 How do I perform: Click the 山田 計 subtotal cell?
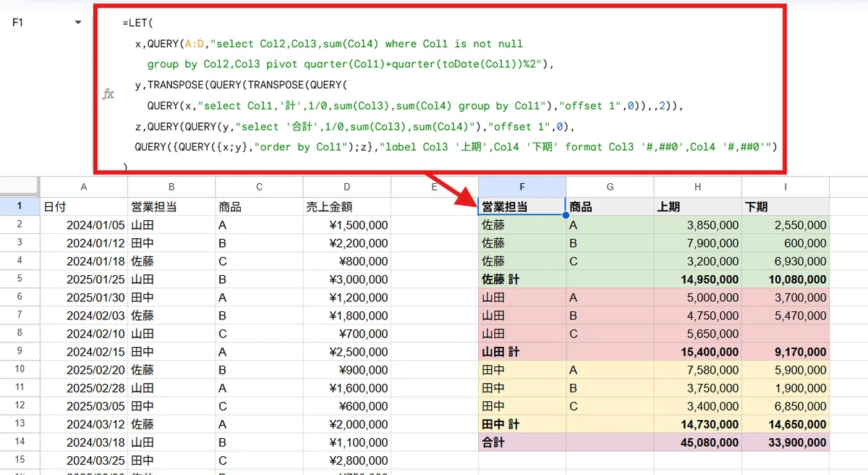[522, 351]
